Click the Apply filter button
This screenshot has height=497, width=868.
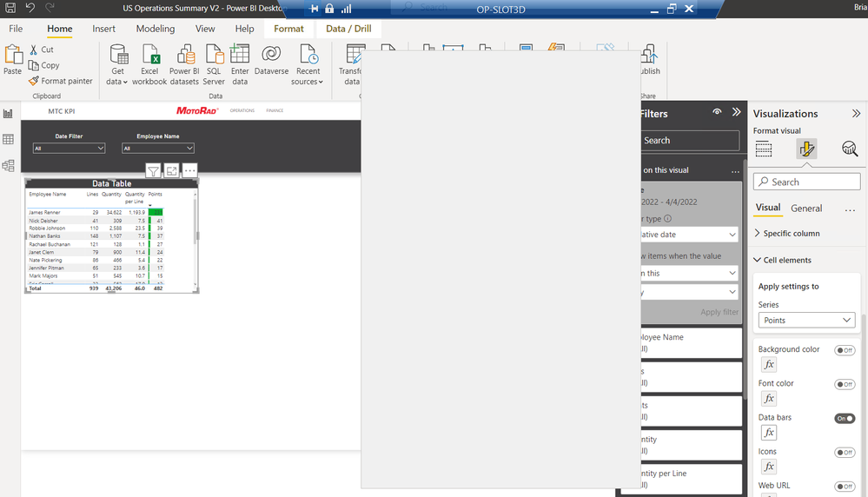coord(719,312)
